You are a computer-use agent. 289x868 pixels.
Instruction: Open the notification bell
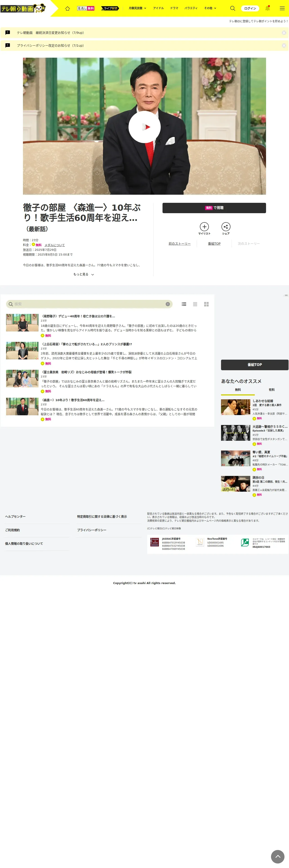[x=267, y=8]
